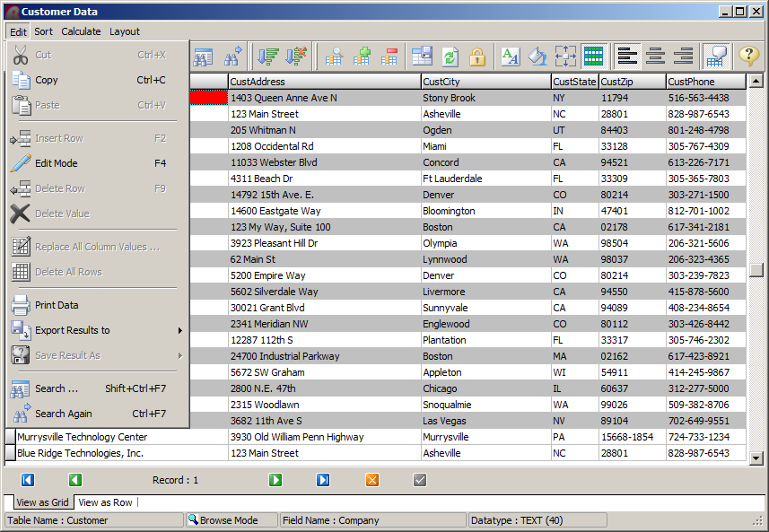The width and height of the screenshot is (769, 532).
Task: Select Print Data in the menu
Action: pyautogui.click(x=56, y=305)
